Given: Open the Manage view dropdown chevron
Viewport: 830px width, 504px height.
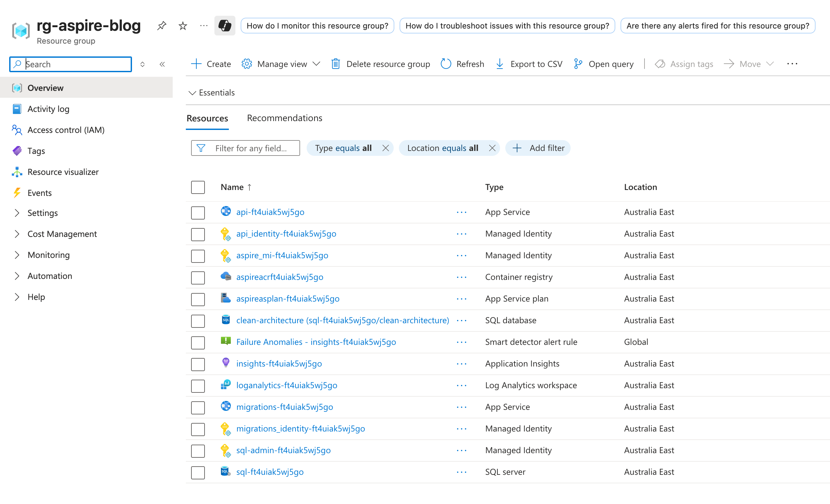Looking at the screenshot, I should (x=316, y=64).
